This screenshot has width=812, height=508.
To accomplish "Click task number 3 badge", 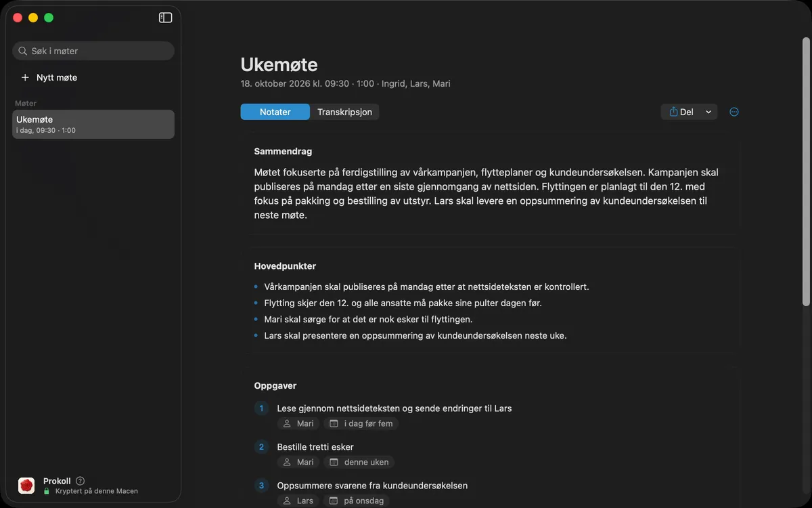I will click(261, 486).
